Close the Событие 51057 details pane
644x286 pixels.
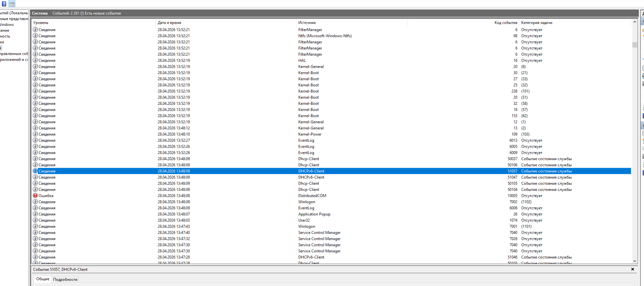(x=633, y=269)
